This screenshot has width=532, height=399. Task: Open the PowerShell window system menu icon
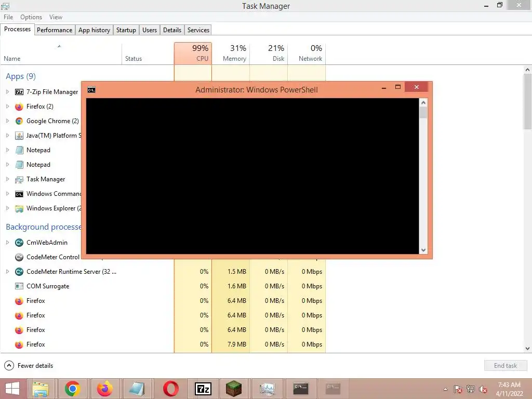91,90
